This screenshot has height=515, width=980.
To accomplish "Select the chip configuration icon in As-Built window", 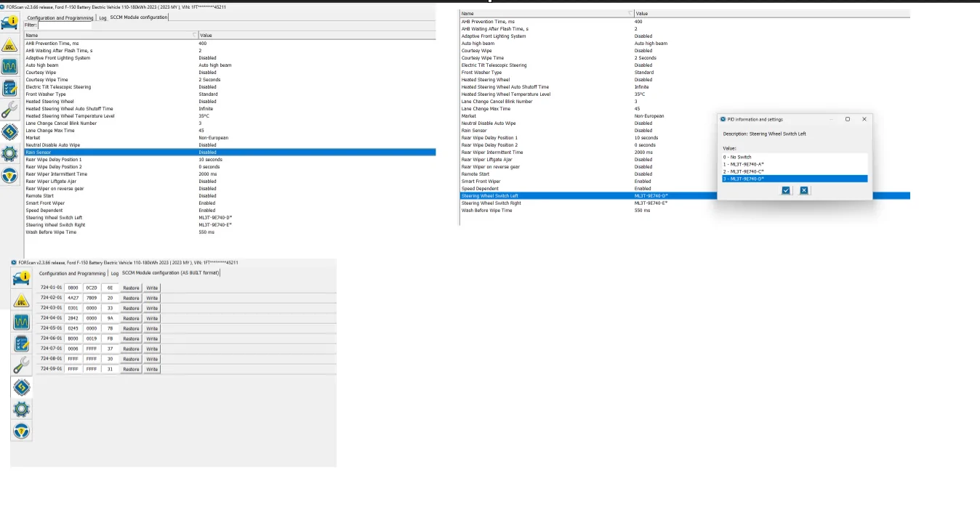I will coord(22,387).
